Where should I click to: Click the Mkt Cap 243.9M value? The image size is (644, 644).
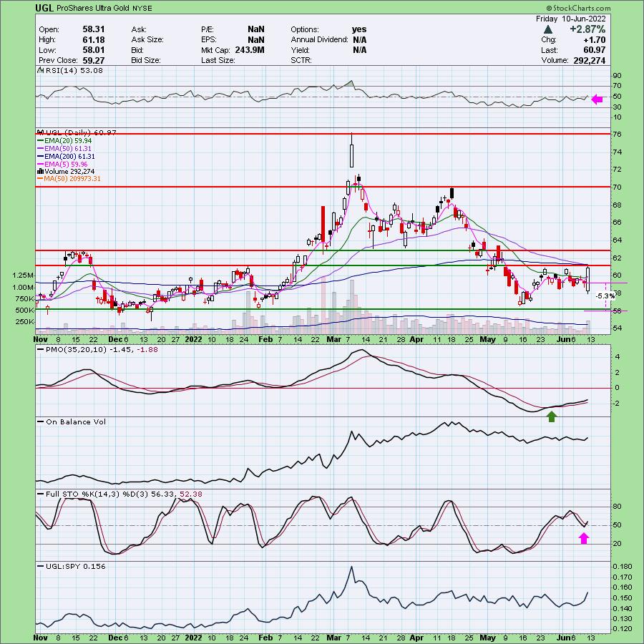(x=250, y=50)
